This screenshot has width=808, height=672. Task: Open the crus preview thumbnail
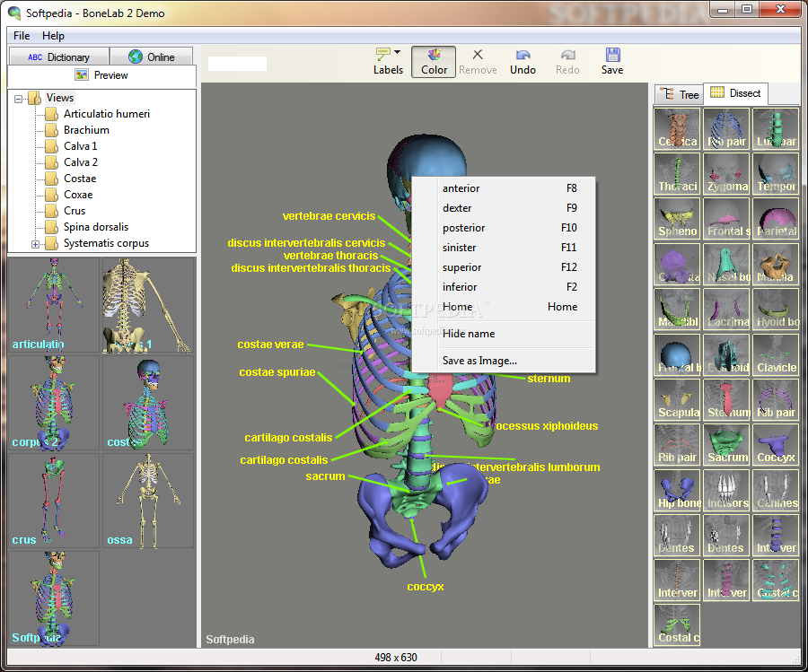(54, 501)
